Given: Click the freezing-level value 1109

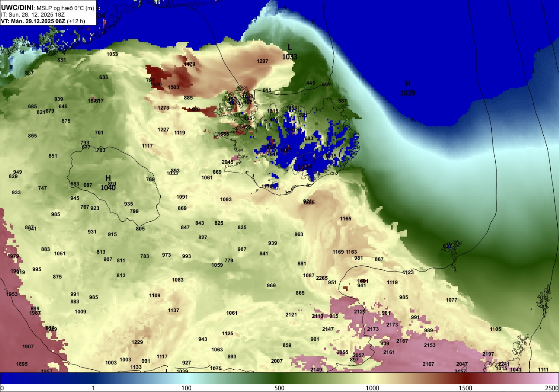Looking at the screenshot, I should 155,296.
